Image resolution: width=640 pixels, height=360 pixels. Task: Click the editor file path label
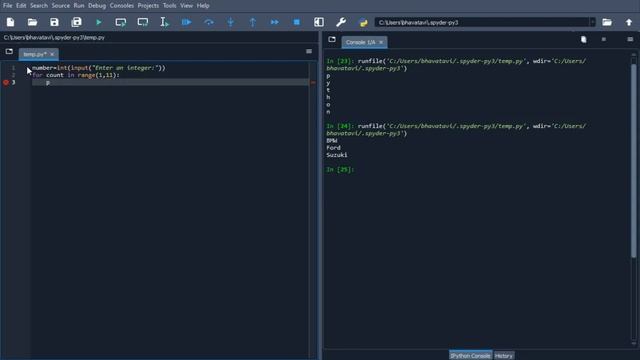[54, 37]
